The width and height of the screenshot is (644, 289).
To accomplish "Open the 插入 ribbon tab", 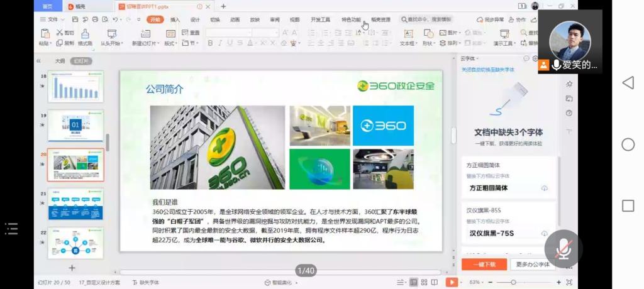I will [175, 19].
